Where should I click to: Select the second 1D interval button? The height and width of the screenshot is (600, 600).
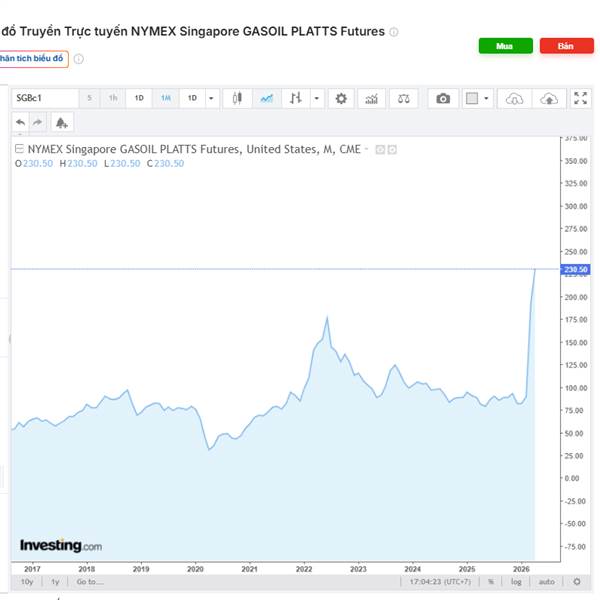click(192, 98)
